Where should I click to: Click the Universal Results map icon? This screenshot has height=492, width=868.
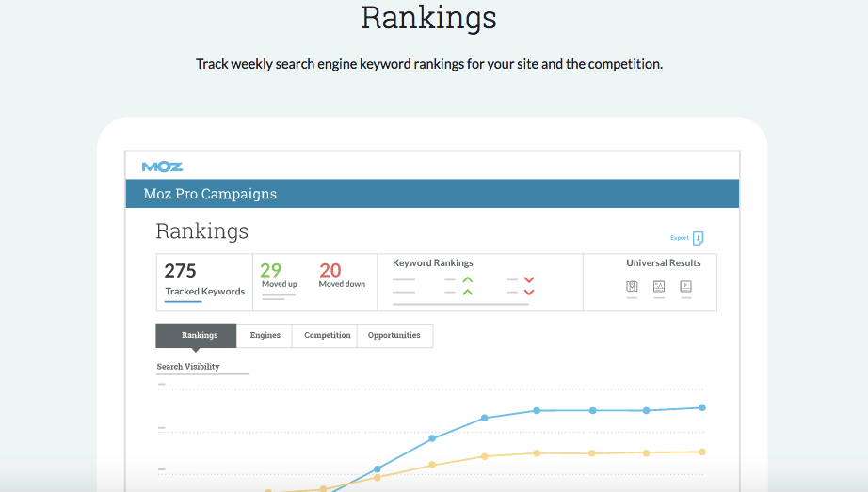pyautogui.click(x=632, y=286)
